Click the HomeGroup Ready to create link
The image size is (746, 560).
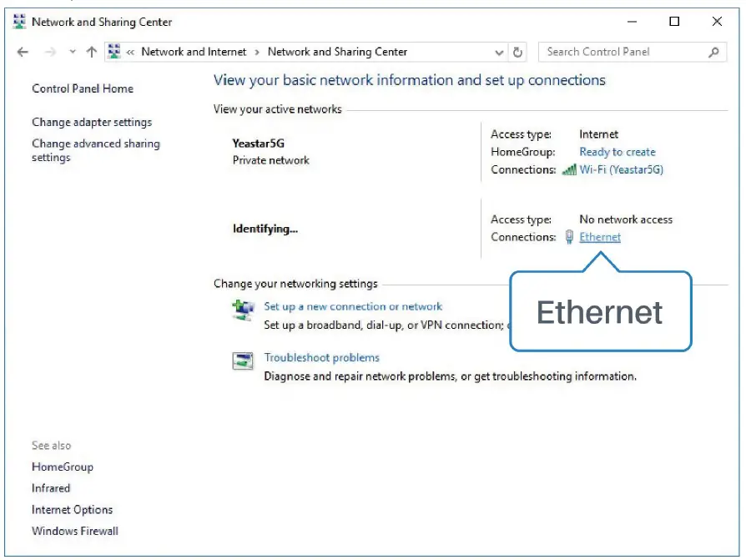[617, 152]
